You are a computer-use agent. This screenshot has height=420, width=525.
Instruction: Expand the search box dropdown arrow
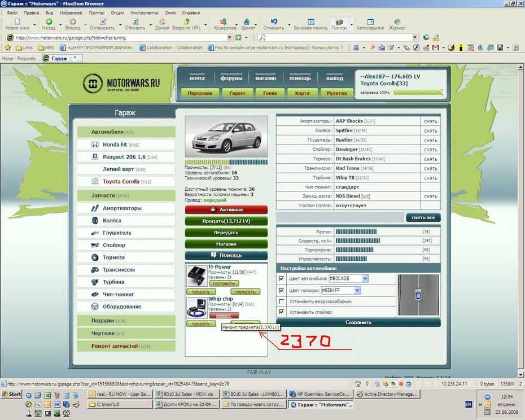tap(415, 37)
